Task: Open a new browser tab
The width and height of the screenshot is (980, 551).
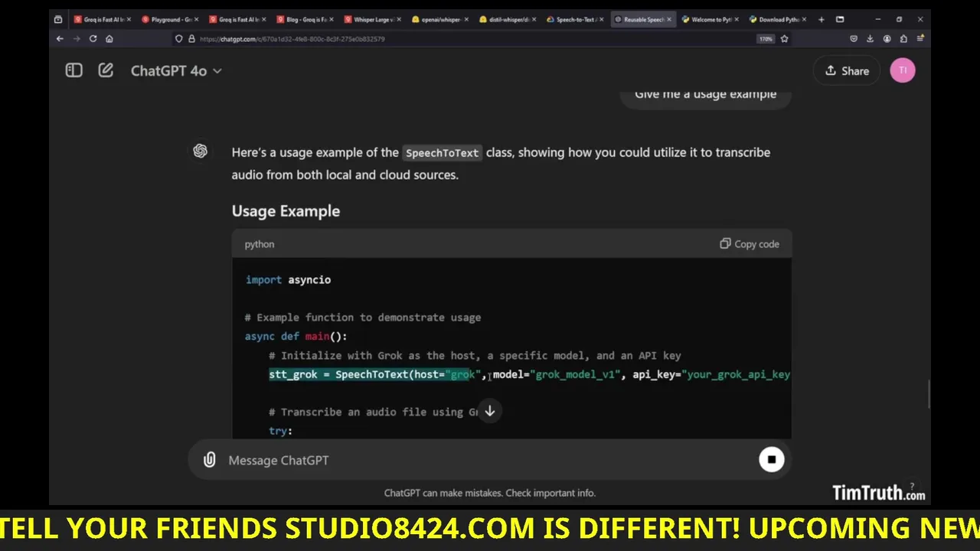Action: tap(821, 20)
